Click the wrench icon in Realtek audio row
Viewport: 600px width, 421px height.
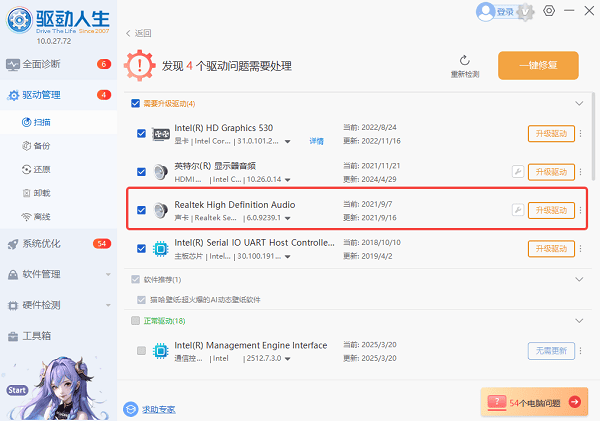point(517,210)
